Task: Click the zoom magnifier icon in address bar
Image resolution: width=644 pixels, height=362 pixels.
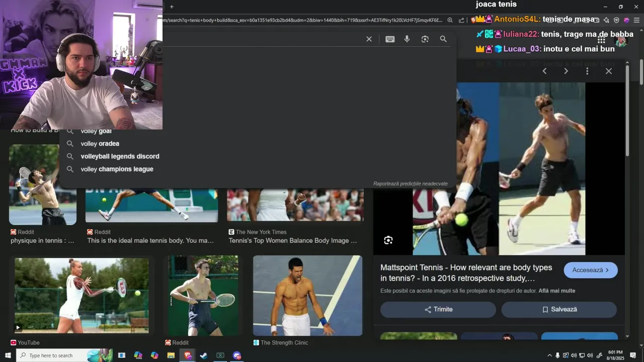Action: tap(450, 20)
